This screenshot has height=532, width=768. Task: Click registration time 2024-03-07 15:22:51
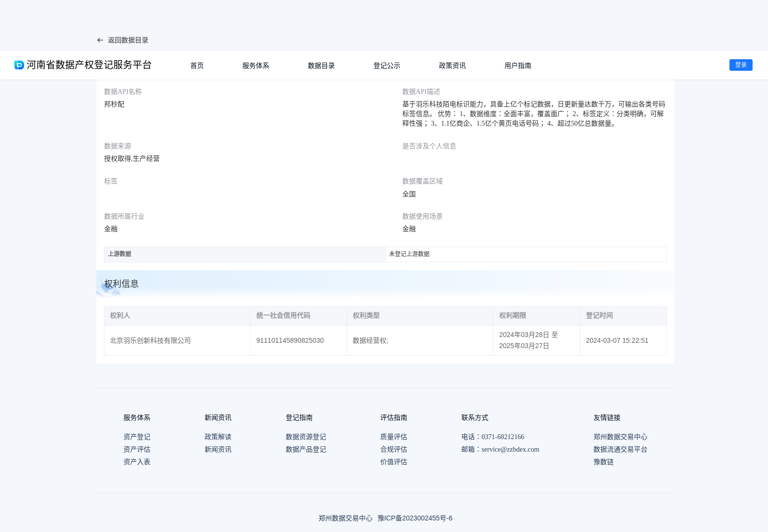coord(617,340)
